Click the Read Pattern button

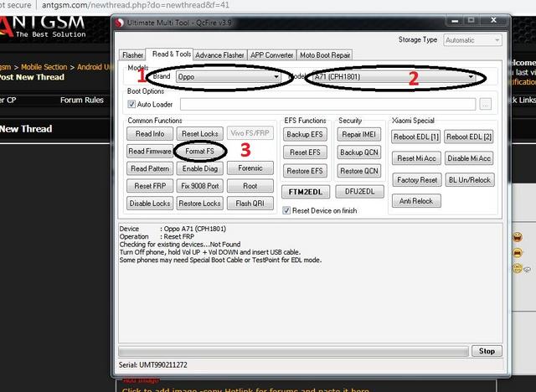tap(150, 168)
